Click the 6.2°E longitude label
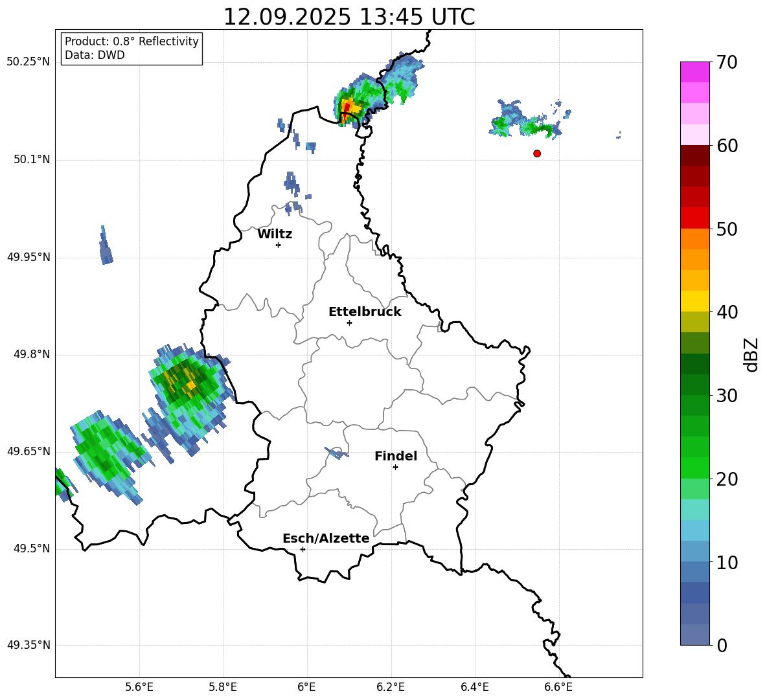 pos(391,687)
